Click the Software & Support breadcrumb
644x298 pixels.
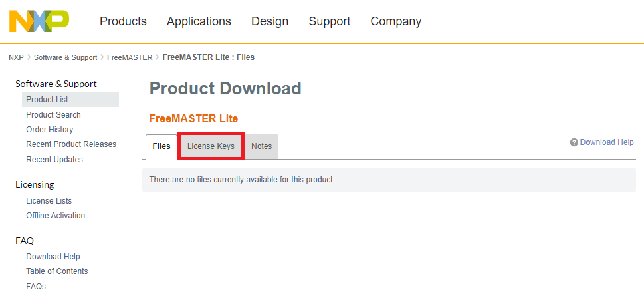[65, 57]
